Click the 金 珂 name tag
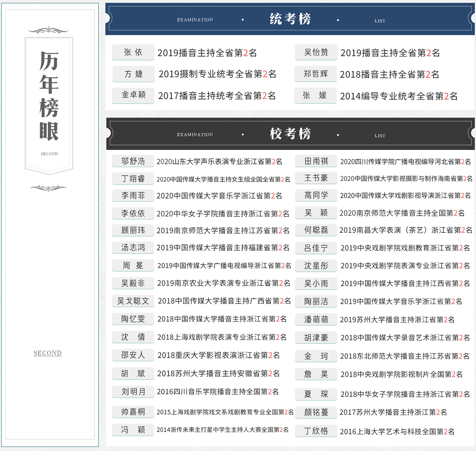This screenshot has width=476, height=451. coord(316,356)
